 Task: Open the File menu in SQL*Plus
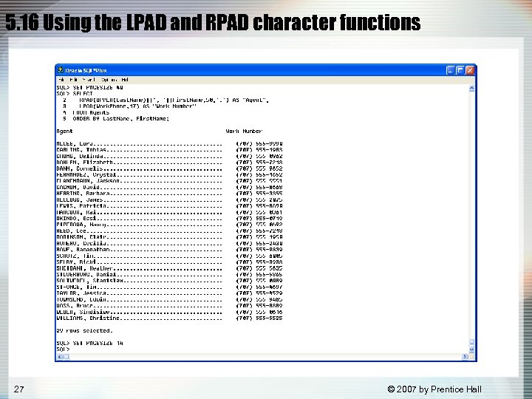click(61, 80)
